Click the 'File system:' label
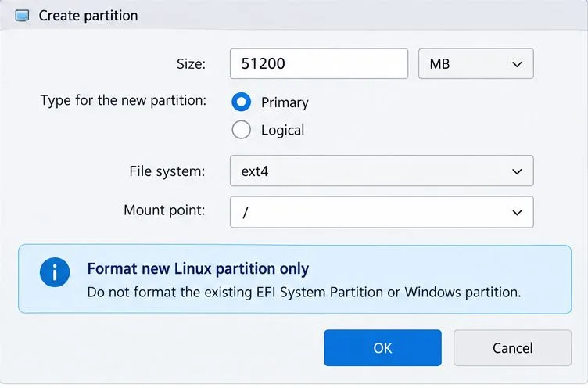 point(167,171)
